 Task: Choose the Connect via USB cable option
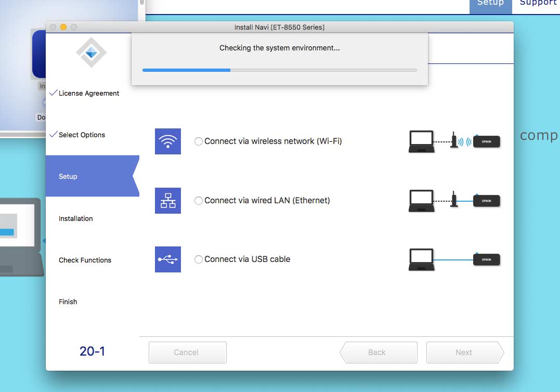pos(199,259)
